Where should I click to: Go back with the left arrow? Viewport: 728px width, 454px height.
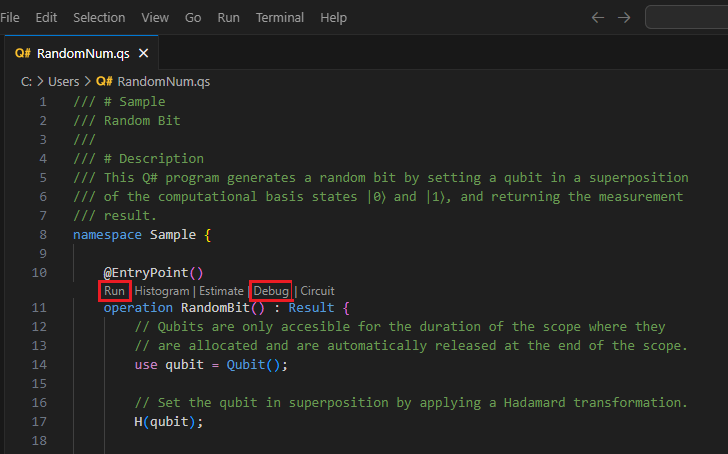click(x=598, y=18)
